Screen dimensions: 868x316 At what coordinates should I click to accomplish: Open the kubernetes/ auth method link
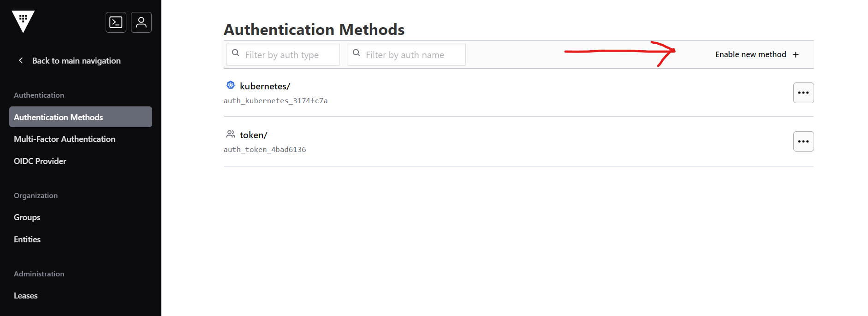point(265,86)
